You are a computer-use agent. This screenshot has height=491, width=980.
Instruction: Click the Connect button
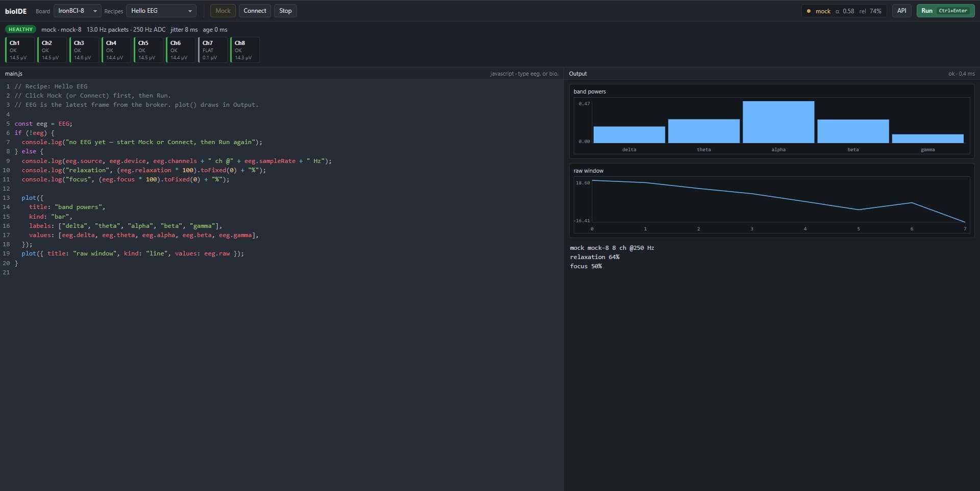(x=255, y=11)
